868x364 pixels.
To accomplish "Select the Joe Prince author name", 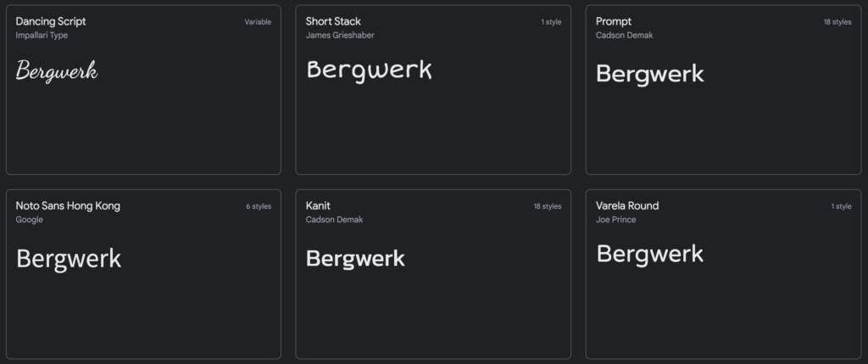I will tap(616, 220).
